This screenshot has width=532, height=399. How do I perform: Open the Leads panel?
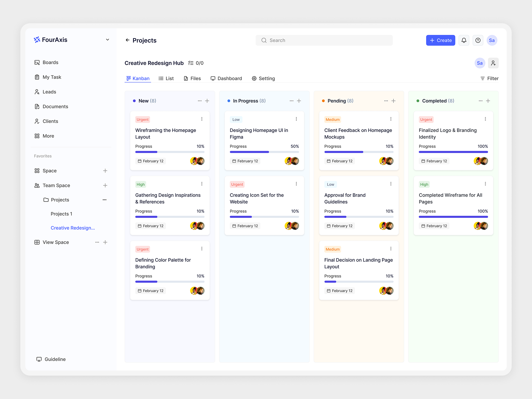pos(49,92)
